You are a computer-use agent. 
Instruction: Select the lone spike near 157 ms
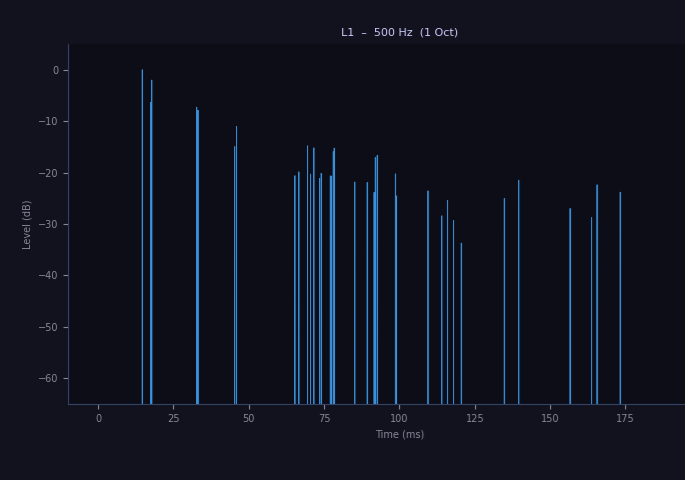pos(570,306)
